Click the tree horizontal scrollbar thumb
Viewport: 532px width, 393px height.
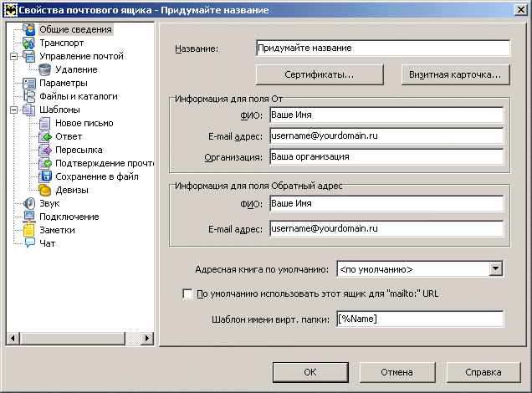[73, 338]
